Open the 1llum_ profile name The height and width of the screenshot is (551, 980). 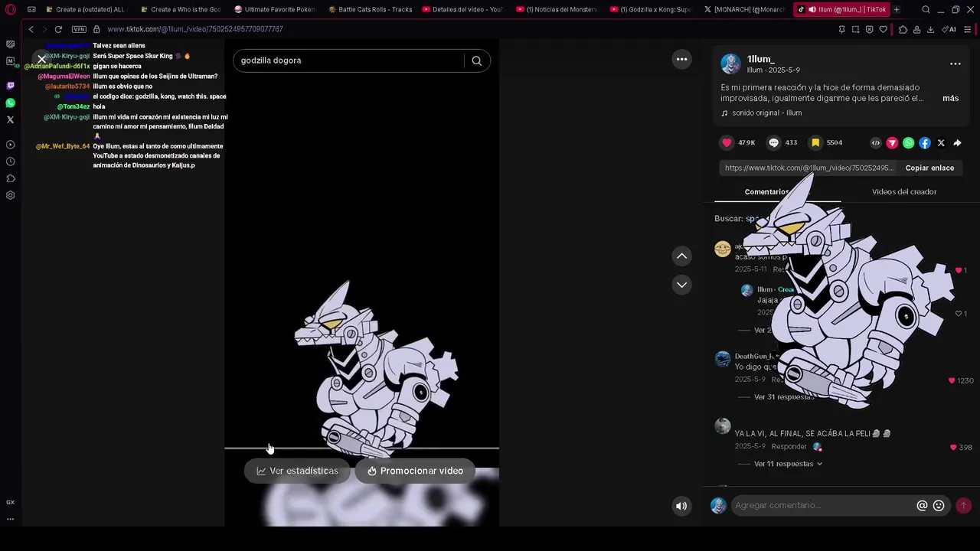[761, 60]
